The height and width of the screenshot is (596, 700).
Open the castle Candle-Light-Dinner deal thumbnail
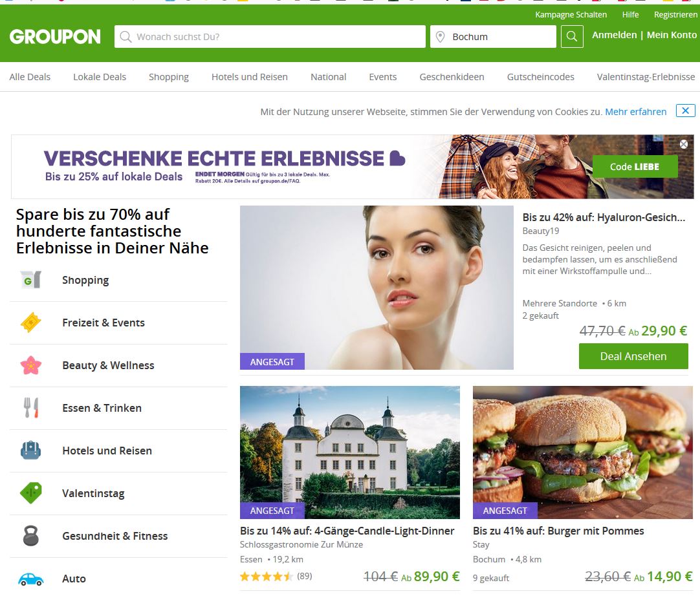tap(350, 452)
